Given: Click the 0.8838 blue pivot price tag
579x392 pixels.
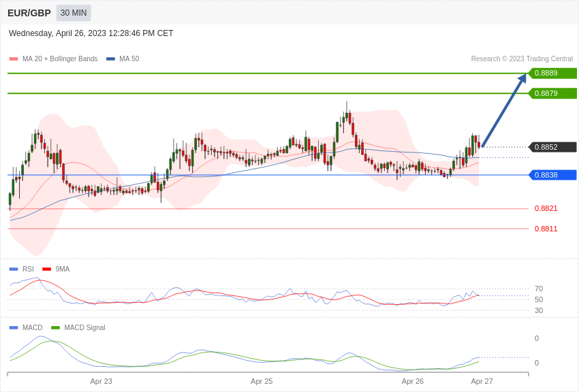Looking at the screenshot, I should (553, 175).
